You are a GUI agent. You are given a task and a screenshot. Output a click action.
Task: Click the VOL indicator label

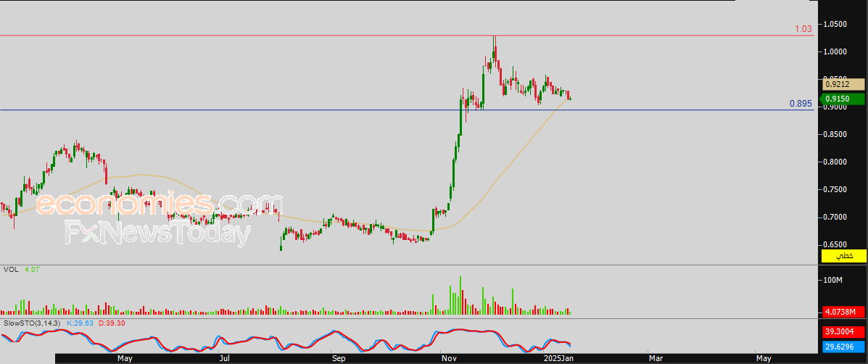pyautogui.click(x=10, y=270)
